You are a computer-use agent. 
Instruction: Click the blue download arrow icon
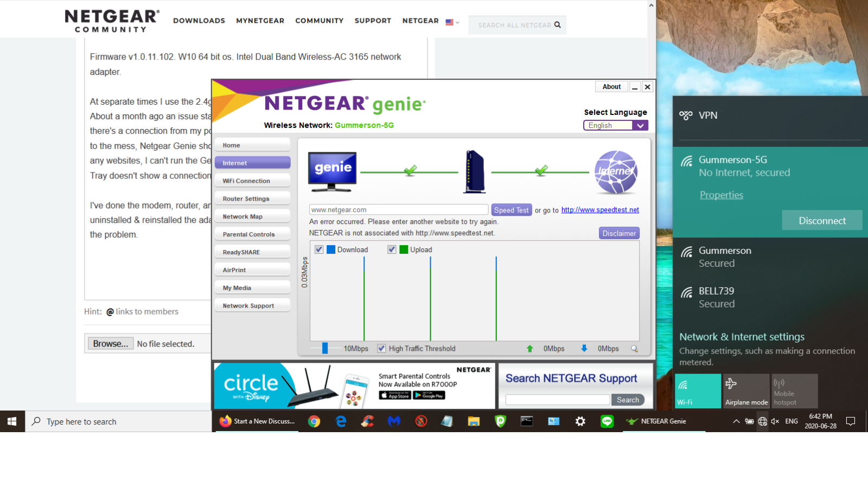pos(584,349)
